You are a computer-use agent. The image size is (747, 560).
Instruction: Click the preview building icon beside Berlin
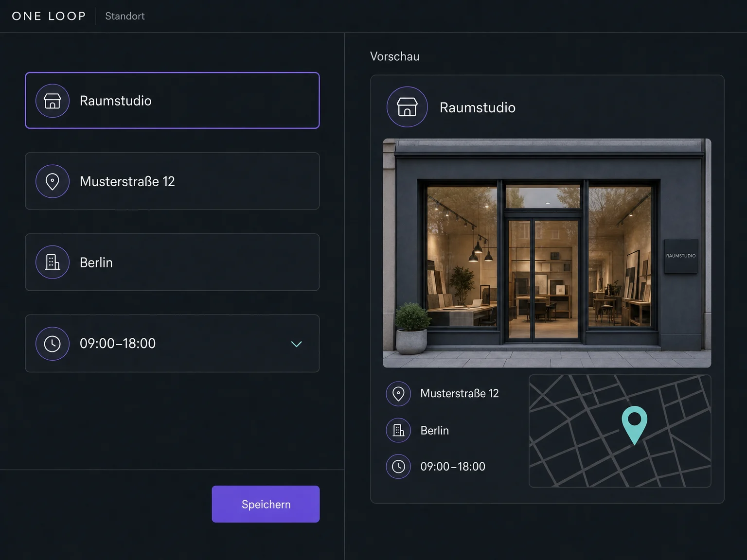click(x=398, y=430)
